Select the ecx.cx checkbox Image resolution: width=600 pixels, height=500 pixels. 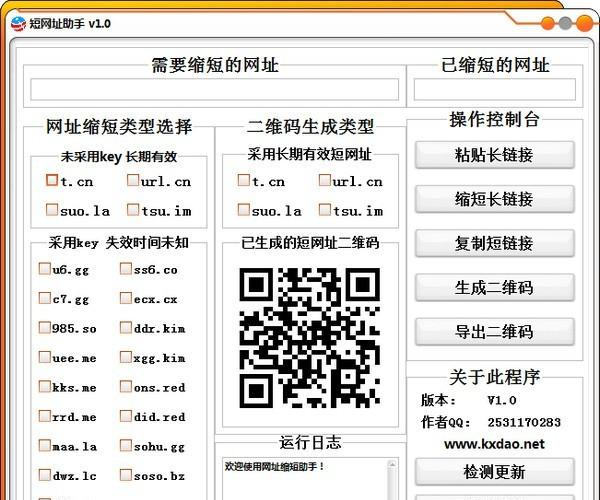tap(126, 298)
